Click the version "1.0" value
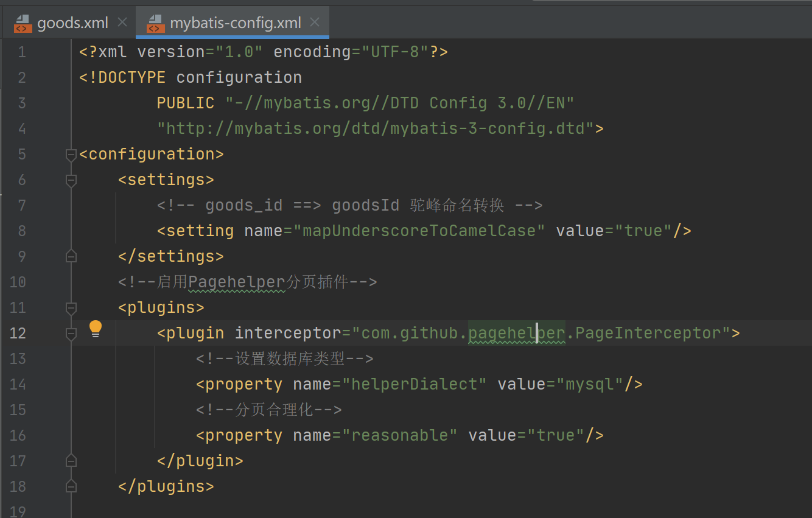Screen dimensions: 812x518 click(x=239, y=52)
